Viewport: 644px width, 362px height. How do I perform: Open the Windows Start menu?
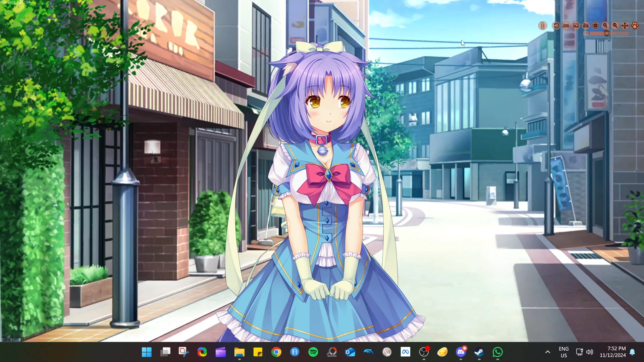coord(147,352)
